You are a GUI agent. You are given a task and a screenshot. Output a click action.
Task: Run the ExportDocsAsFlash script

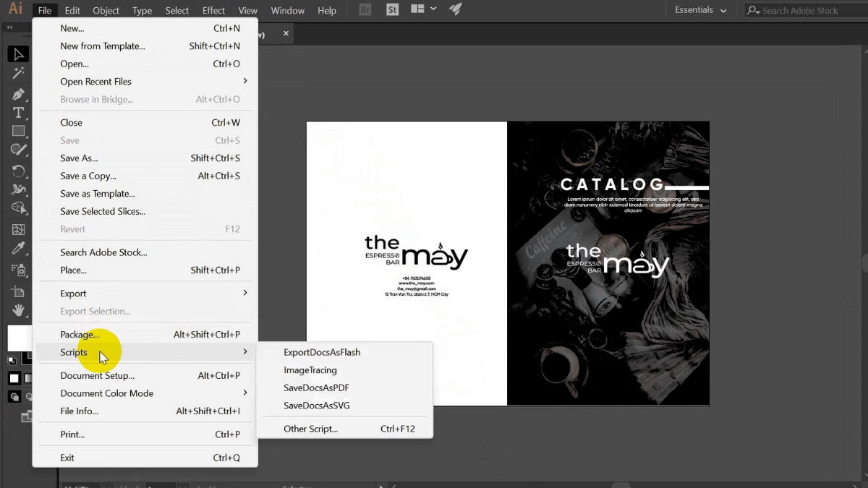pos(345,352)
